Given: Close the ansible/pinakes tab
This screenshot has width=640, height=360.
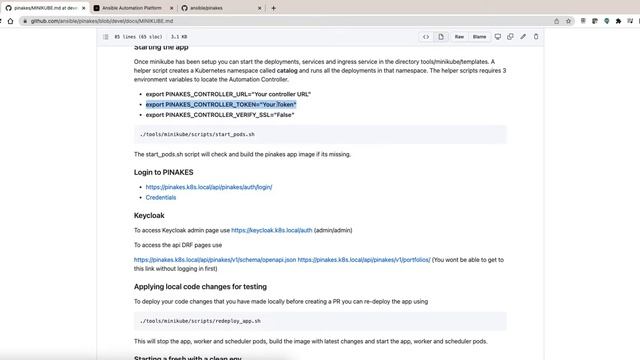Looking at the screenshot, I should click(260, 8).
